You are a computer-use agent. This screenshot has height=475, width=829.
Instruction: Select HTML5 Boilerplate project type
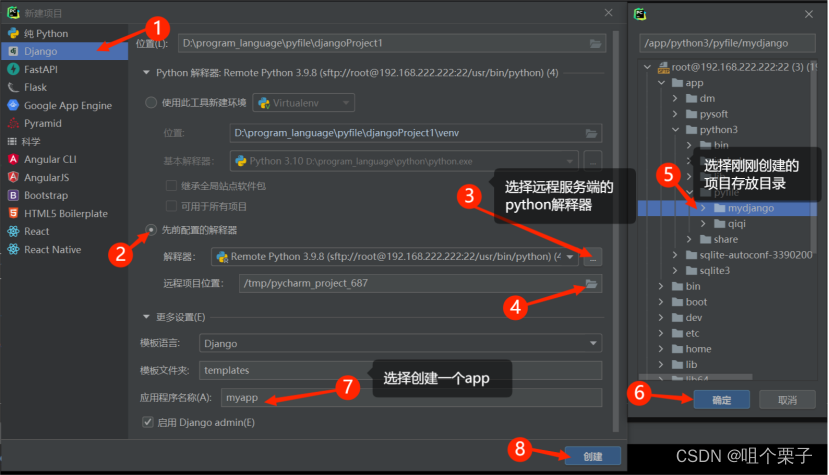(x=65, y=213)
